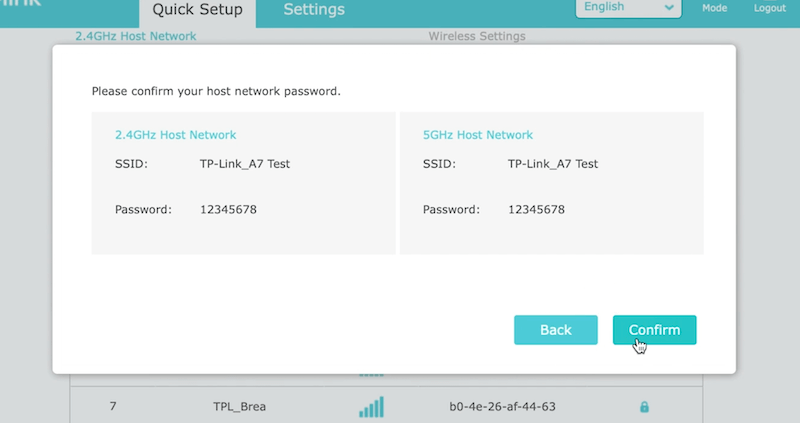Click the Mode link in header
This screenshot has height=423, width=800.
click(714, 8)
